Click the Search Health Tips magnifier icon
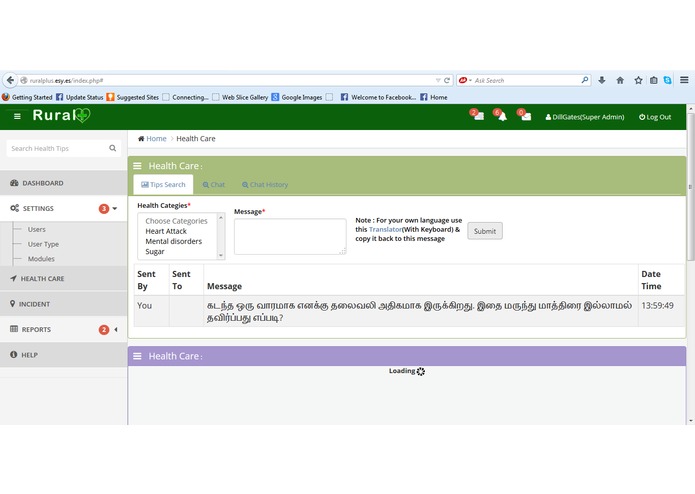This screenshot has height=494, width=695. pos(113,148)
